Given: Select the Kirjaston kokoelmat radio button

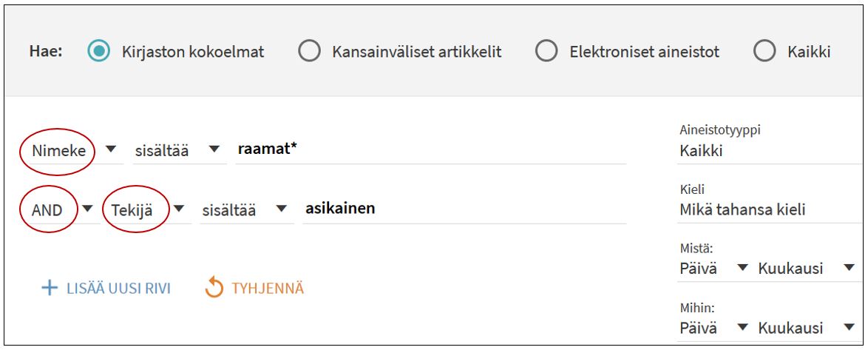Looking at the screenshot, I should coord(98,52).
